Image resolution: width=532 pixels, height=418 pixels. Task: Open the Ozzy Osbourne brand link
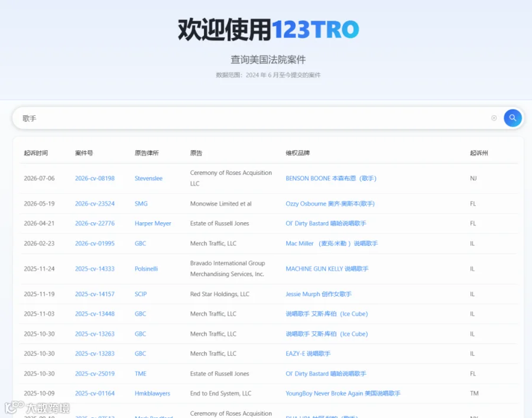[330, 203]
